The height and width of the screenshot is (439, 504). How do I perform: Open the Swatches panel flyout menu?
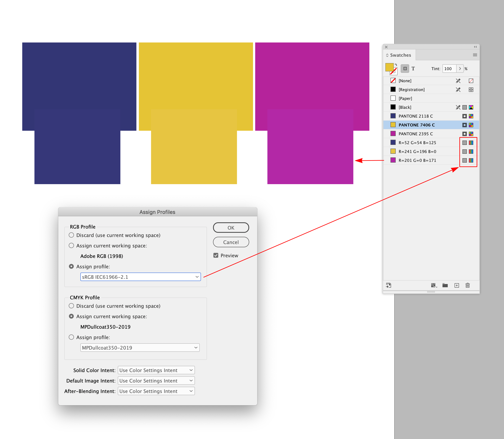(x=475, y=55)
